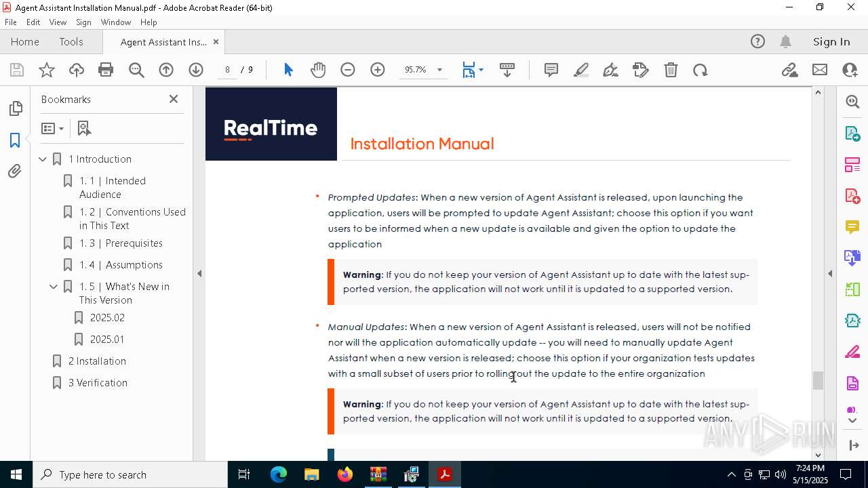Jump to 1.3 Prerequisites bookmark
Screen dimensions: 868x488
point(121,243)
